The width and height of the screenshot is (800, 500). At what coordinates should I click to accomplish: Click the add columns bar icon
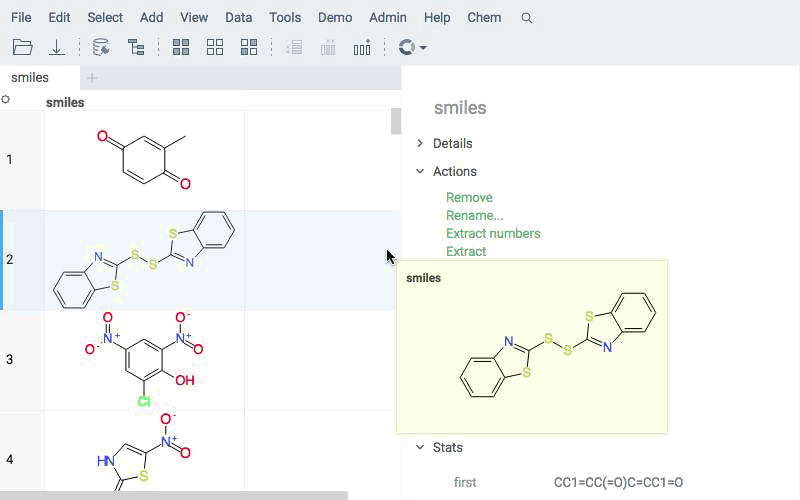pos(362,47)
